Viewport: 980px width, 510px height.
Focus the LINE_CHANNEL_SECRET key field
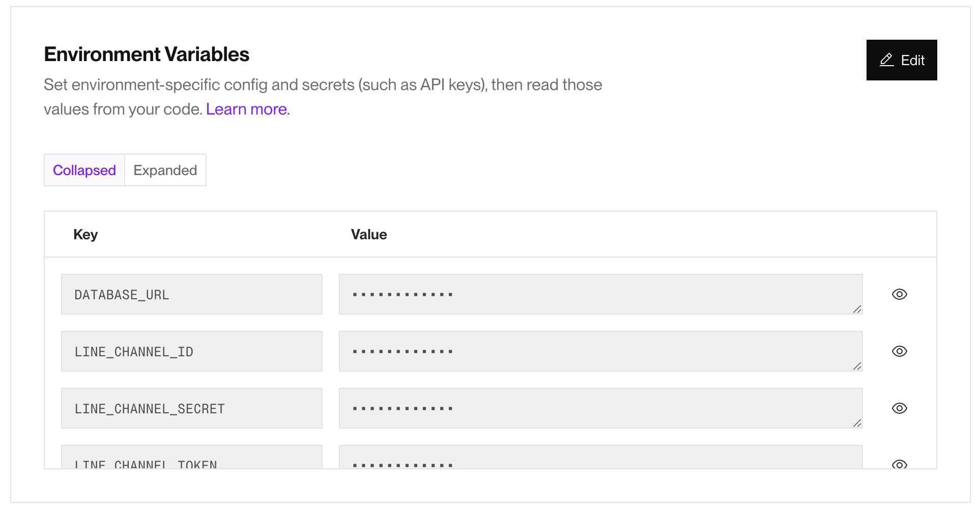(191, 408)
